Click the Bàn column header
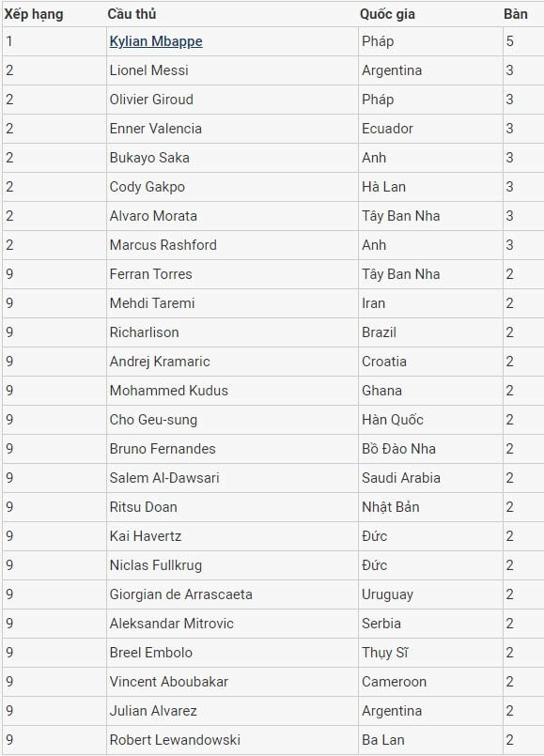The height and width of the screenshot is (756, 544). [x=516, y=14]
